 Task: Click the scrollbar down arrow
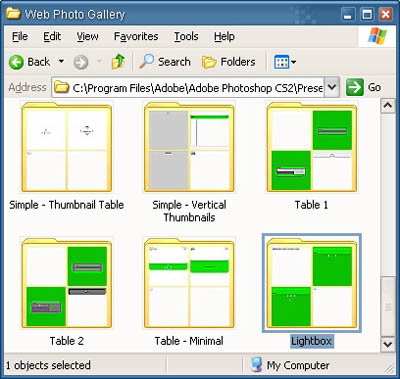tap(388, 343)
